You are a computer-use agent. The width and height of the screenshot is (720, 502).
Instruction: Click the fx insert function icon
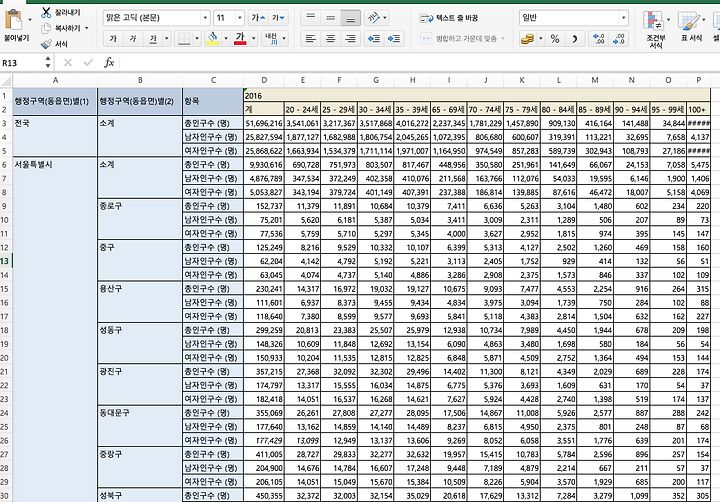109,62
